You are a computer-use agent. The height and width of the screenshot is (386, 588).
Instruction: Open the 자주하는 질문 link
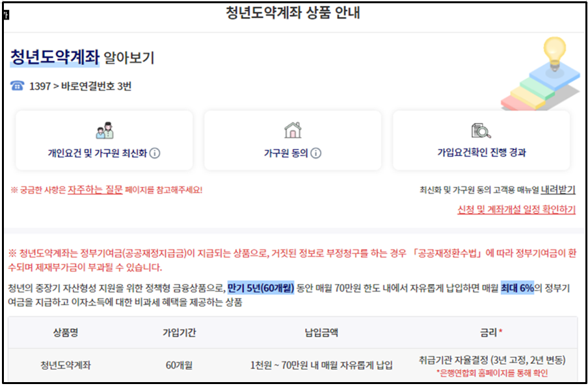(x=95, y=190)
